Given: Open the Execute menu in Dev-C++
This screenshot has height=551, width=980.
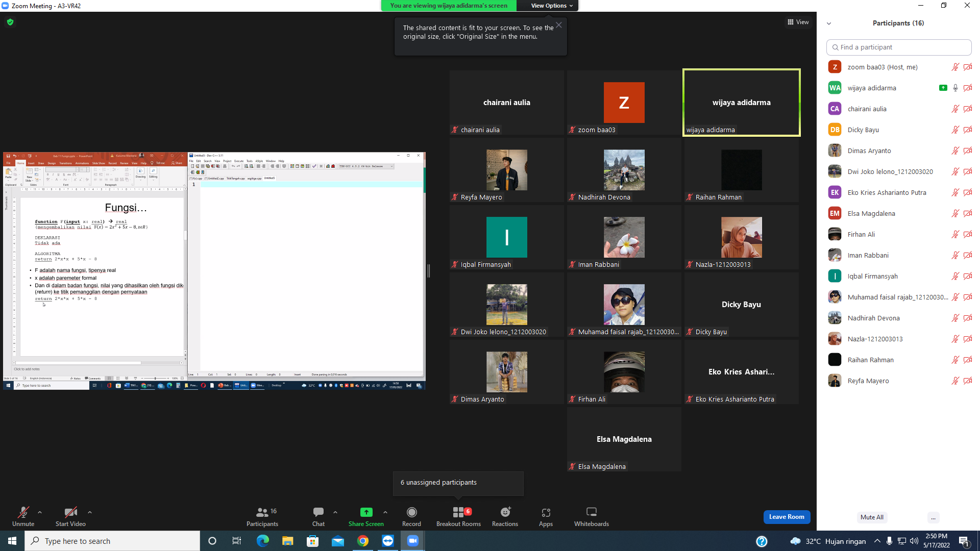Looking at the screenshot, I should (239, 161).
